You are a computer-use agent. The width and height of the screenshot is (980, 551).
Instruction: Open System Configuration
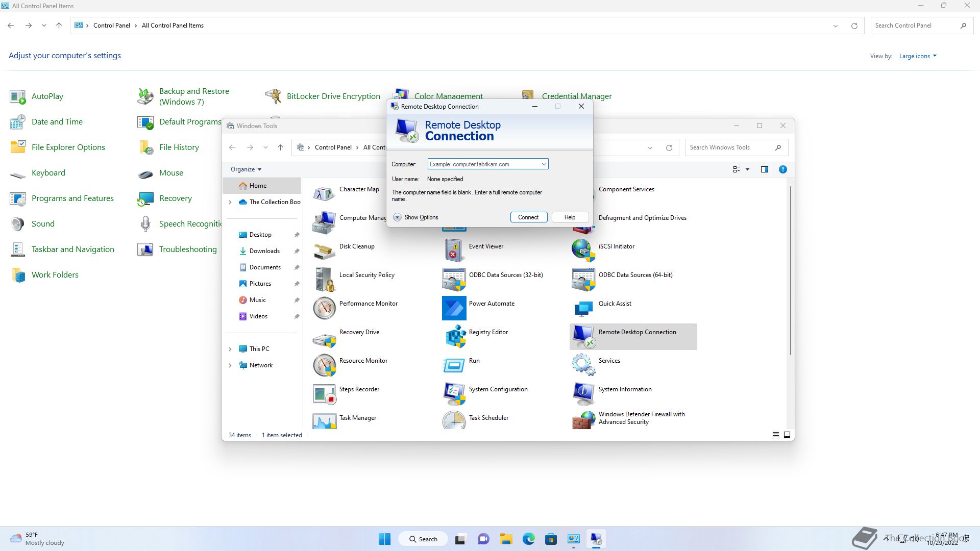pos(485,393)
